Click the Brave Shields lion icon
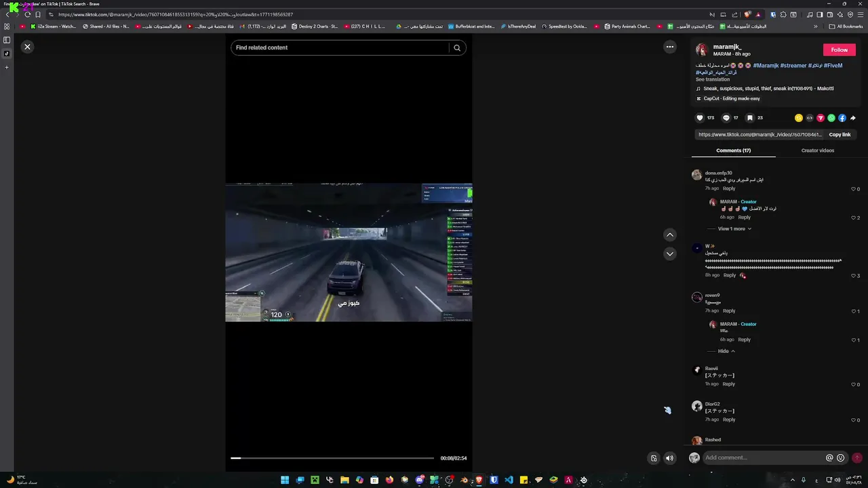The width and height of the screenshot is (868, 488). (x=747, y=14)
